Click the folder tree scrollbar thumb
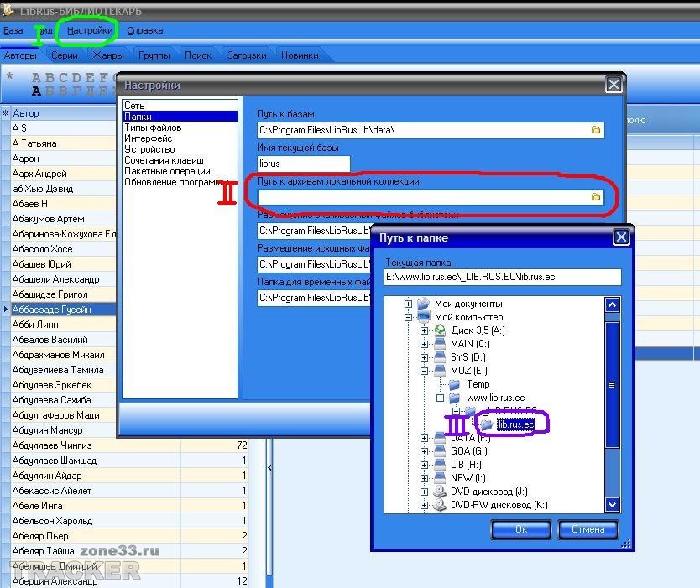The width and height of the screenshot is (700, 588). 612,384
